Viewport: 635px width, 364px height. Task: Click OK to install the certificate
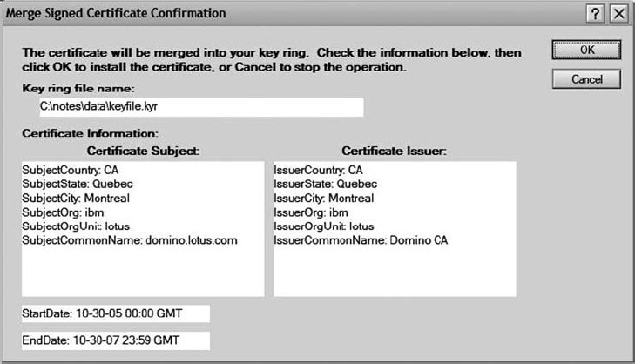click(x=586, y=51)
